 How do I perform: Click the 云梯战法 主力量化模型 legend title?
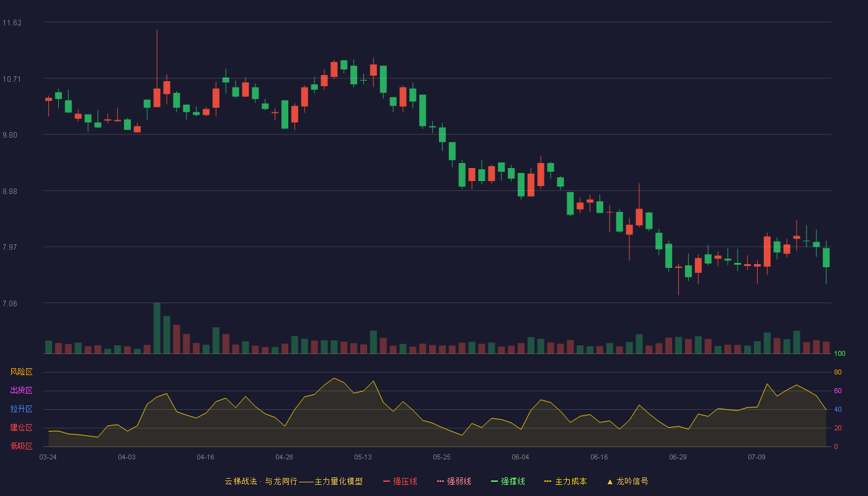coord(293,482)
